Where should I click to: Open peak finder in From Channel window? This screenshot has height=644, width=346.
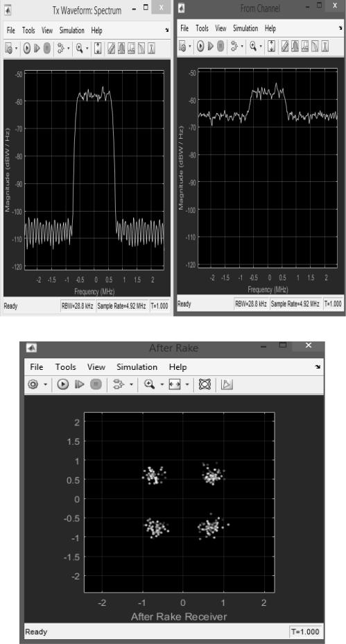coord(295,46)
